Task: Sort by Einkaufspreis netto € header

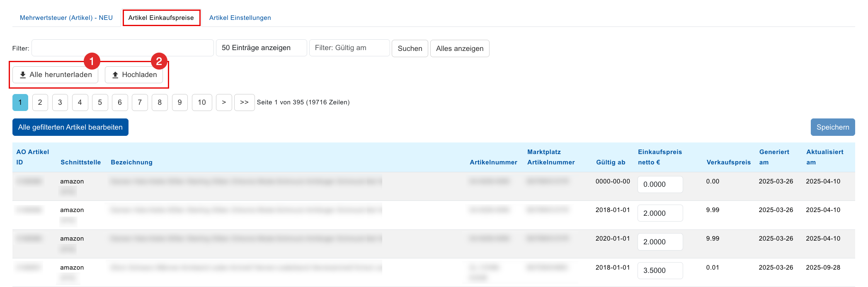Action: [x=660, y=157]
